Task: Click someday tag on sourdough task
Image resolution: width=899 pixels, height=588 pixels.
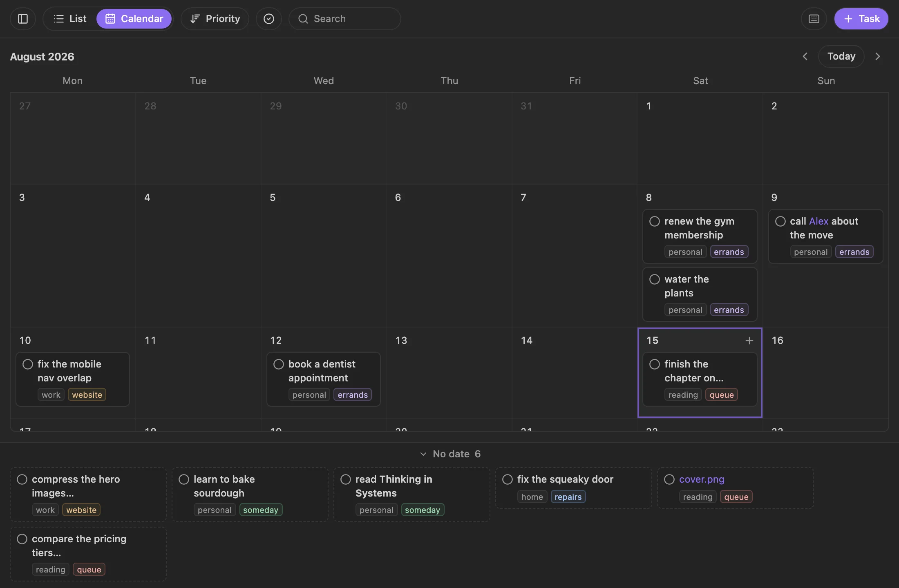Action: tap(261, 510)
